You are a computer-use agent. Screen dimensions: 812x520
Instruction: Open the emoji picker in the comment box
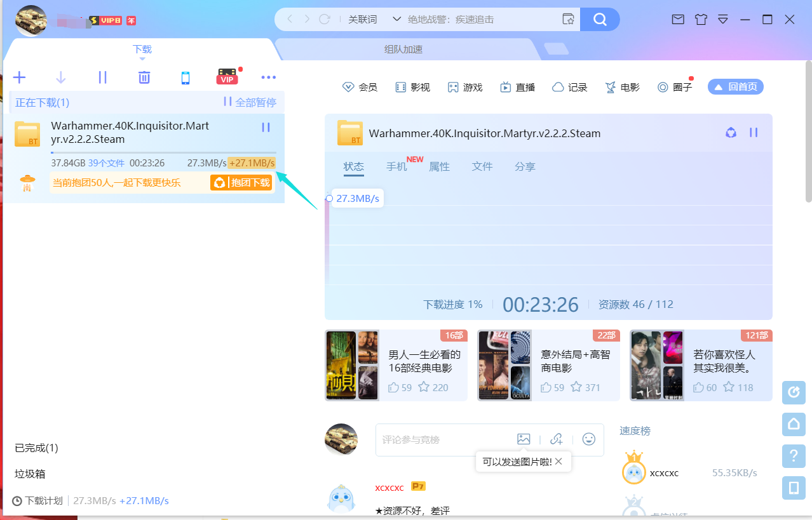(588, 439)
